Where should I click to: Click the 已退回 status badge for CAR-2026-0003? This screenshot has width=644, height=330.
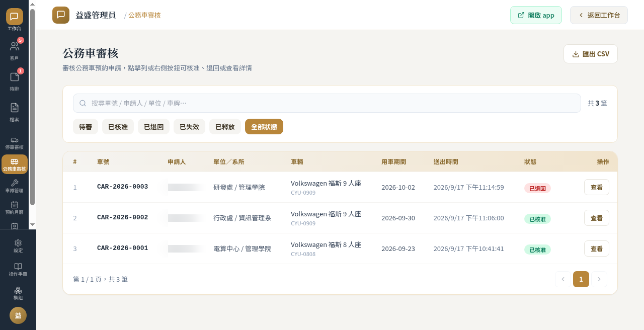(x=537, y=188)
